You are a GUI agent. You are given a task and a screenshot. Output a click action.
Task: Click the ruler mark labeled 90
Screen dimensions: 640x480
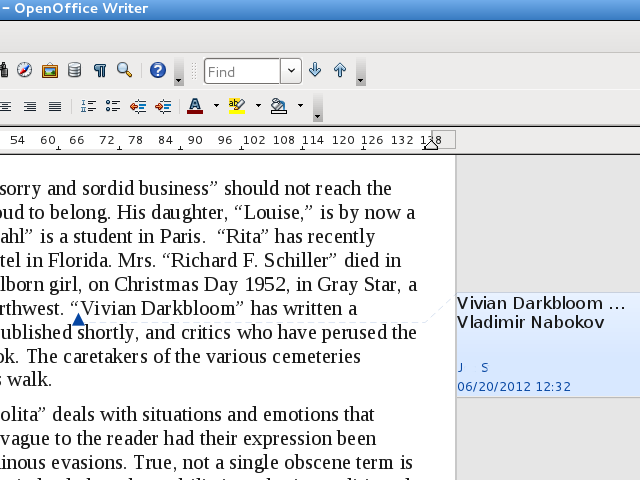coord(195,140)
